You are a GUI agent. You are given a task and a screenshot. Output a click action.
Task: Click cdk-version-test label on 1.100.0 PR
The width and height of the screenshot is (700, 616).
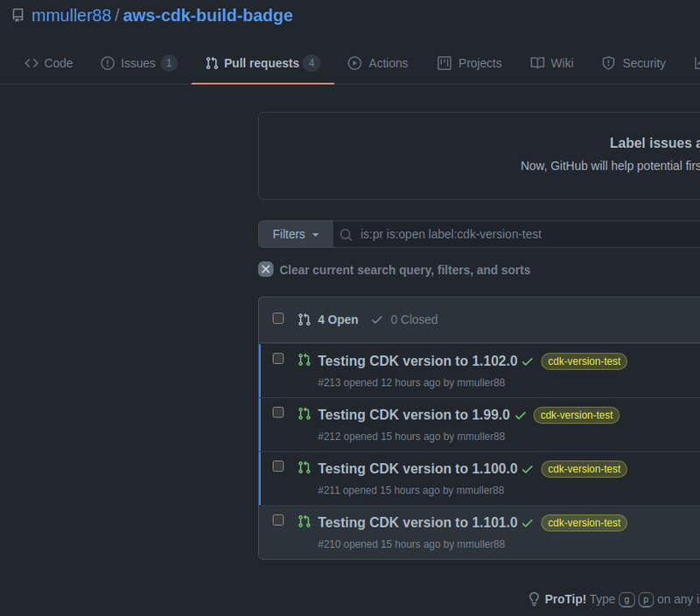coord(584,469)
